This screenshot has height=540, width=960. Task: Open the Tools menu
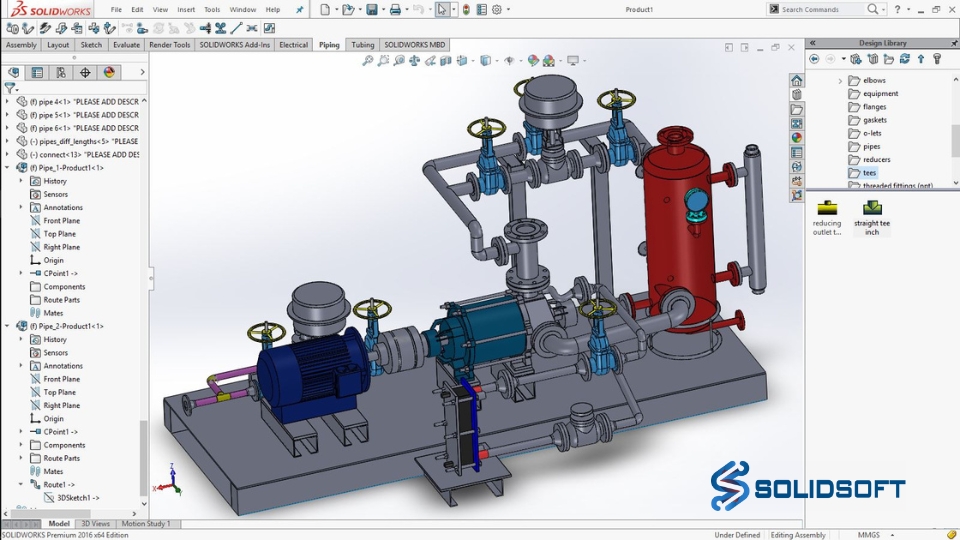pos(212,10)
